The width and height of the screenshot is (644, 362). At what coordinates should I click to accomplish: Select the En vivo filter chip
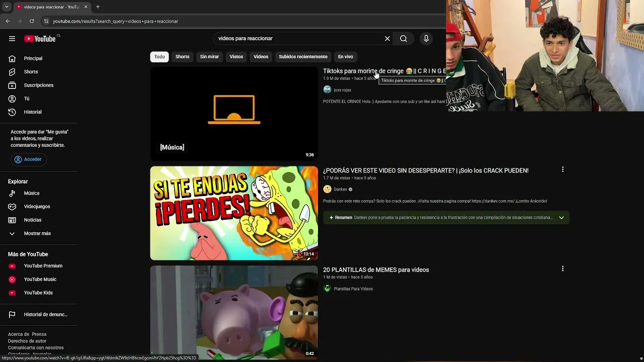click(346, 57)
